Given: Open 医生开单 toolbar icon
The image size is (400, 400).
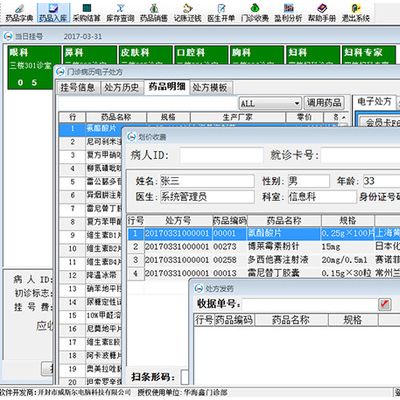Looking at the screenshot, I should click(221, 13).
